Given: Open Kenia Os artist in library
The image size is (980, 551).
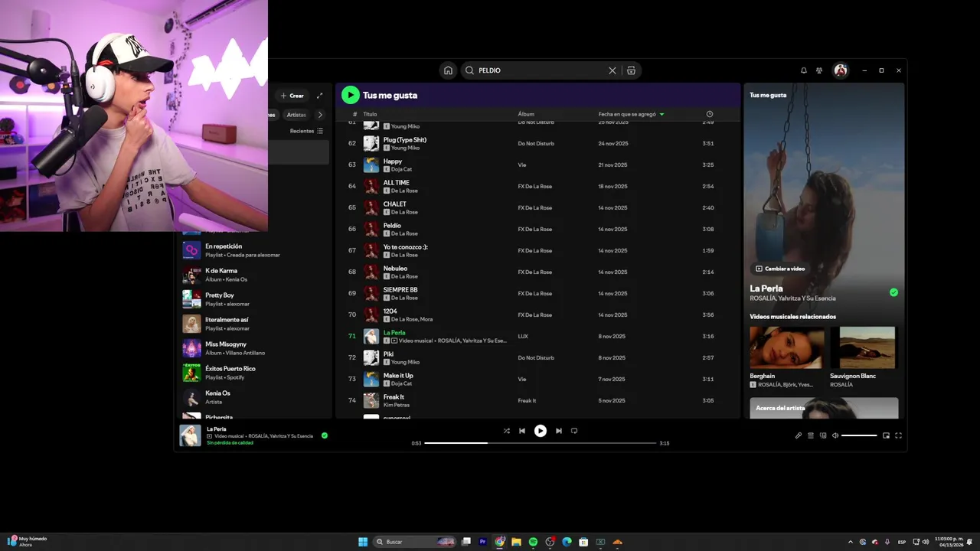Looking at the screenshot, I should pyautogui.click(x=256, y=397).
